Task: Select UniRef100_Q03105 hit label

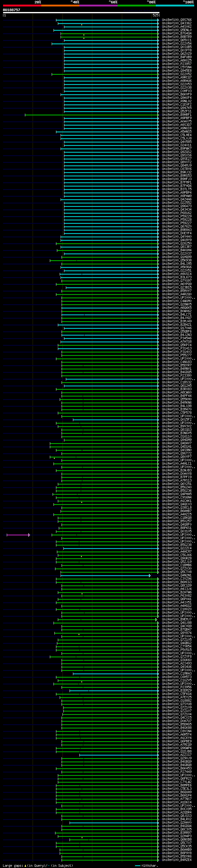Action: point(177,531)
